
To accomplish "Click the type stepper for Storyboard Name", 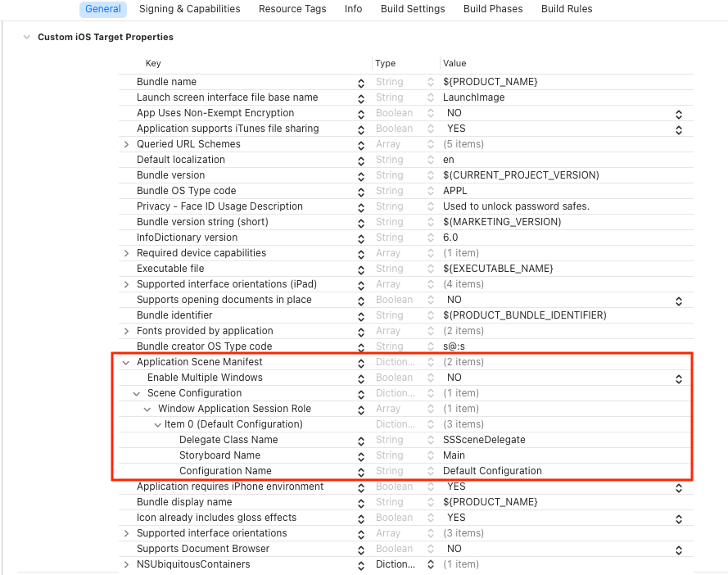I will (x=431, y=456).
